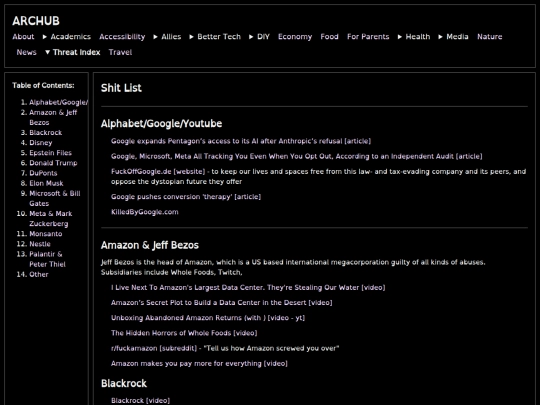Screen dimensions: 540x405
Task: Jump to Meta & Mark Zuckerberg contents entry
Action: (x=51, y=219)
